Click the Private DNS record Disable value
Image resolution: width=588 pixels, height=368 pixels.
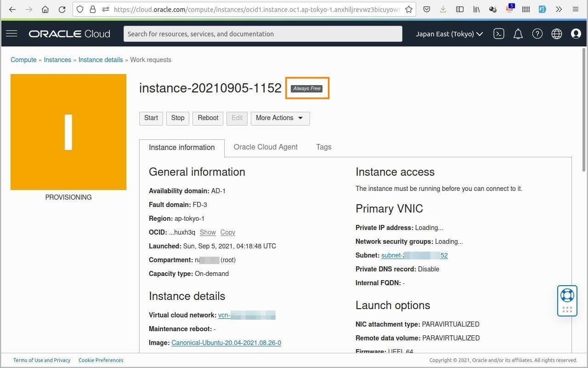tap(429, 269)
